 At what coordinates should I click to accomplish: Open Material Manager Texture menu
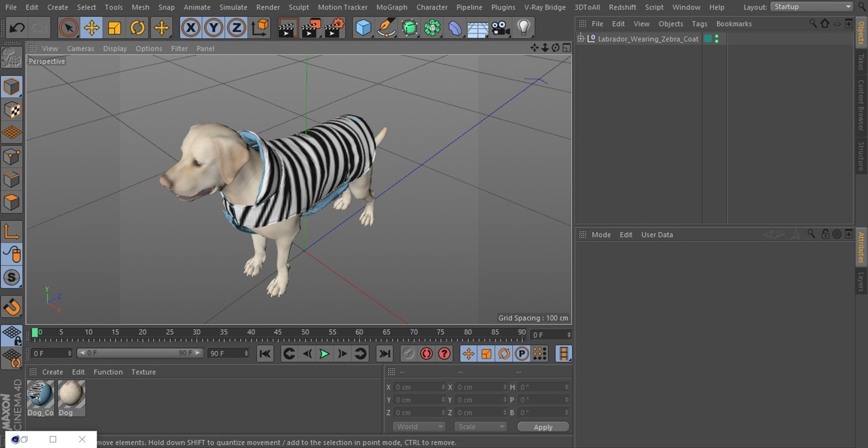tap(143, 372)
